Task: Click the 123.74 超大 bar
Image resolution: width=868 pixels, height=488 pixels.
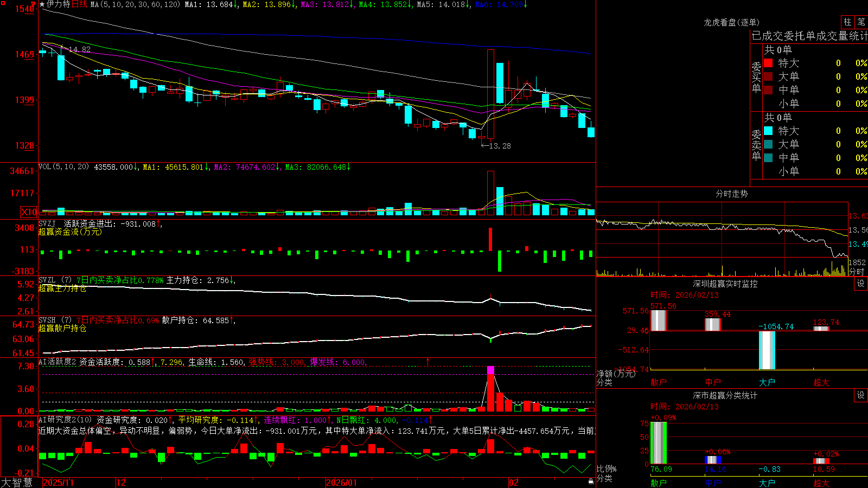Action: tap(821, 329)
